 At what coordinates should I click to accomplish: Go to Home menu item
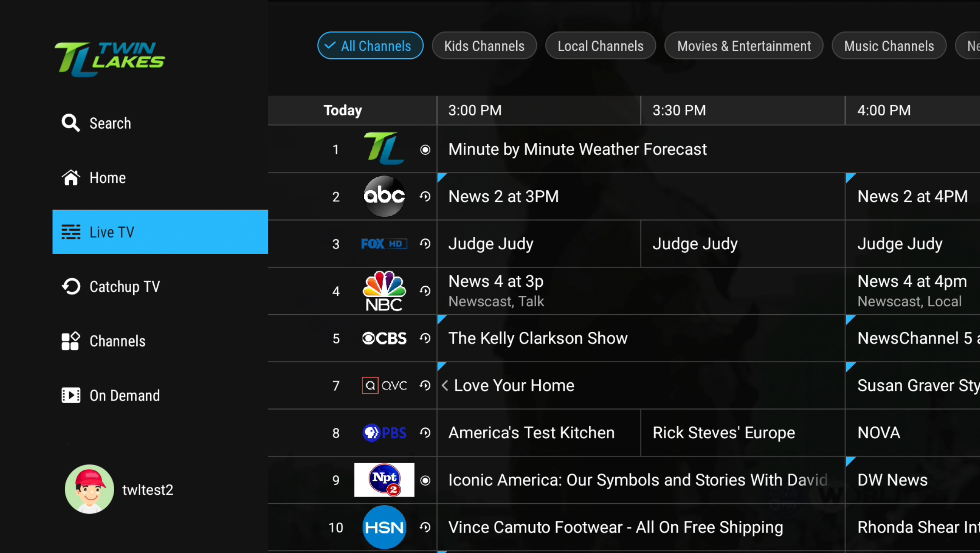(160, 178)
